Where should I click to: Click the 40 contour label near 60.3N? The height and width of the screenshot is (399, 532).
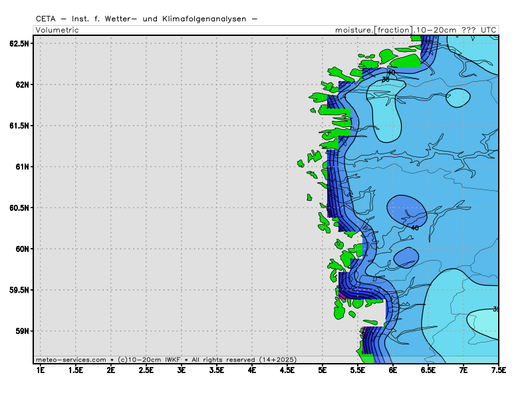click(415, 228)
